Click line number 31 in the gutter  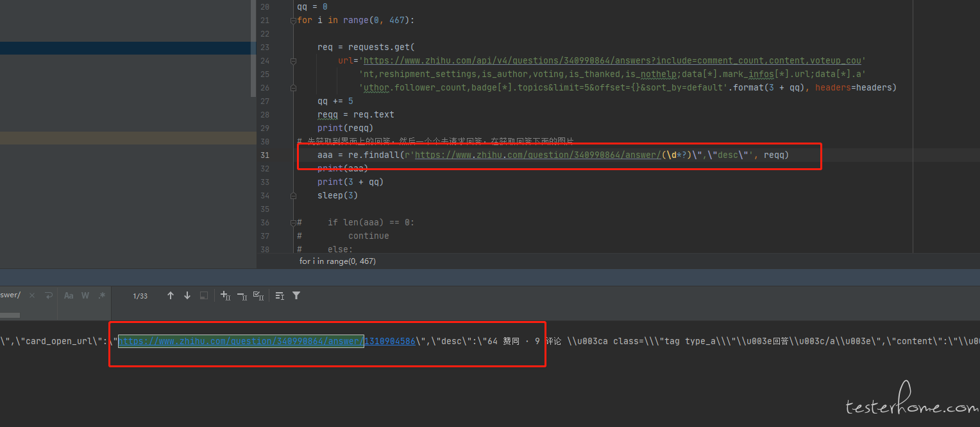265,155
